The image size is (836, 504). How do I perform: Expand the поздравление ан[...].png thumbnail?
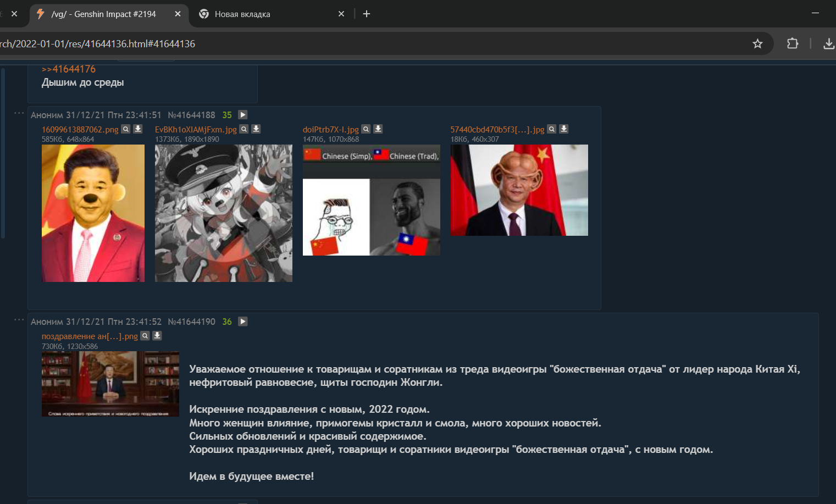[x=110, y=384]
